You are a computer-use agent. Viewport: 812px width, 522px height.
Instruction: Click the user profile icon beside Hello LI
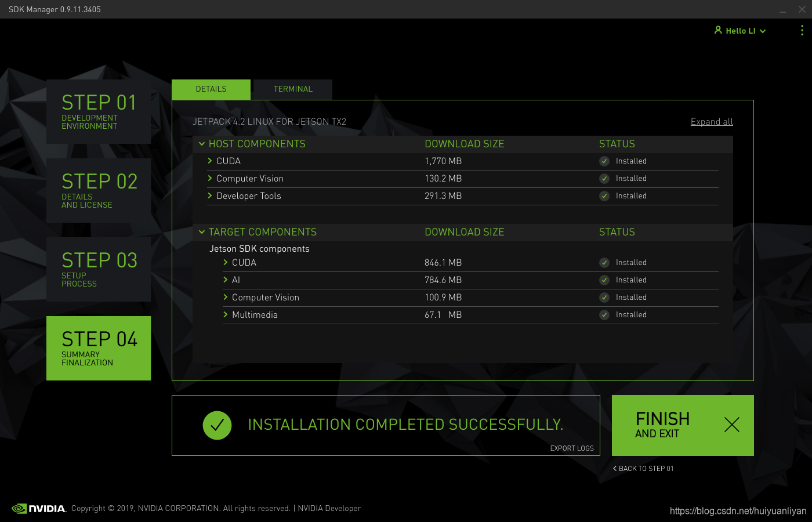coord(718,30)
